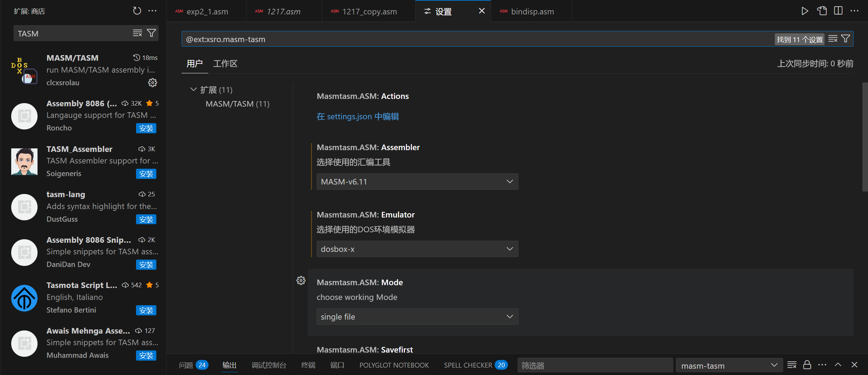
Task: Clear settings search input icon
Action: coord(833,39)
